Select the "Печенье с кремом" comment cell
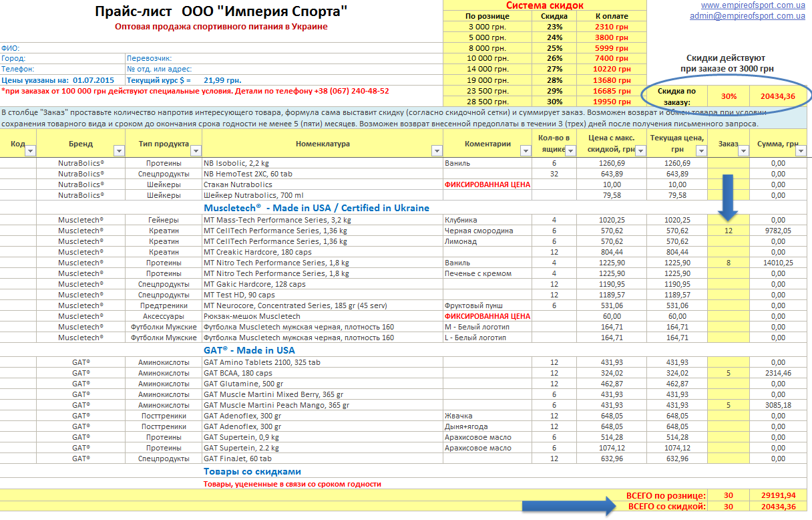The image size is (812, 520). click(487, 273)
